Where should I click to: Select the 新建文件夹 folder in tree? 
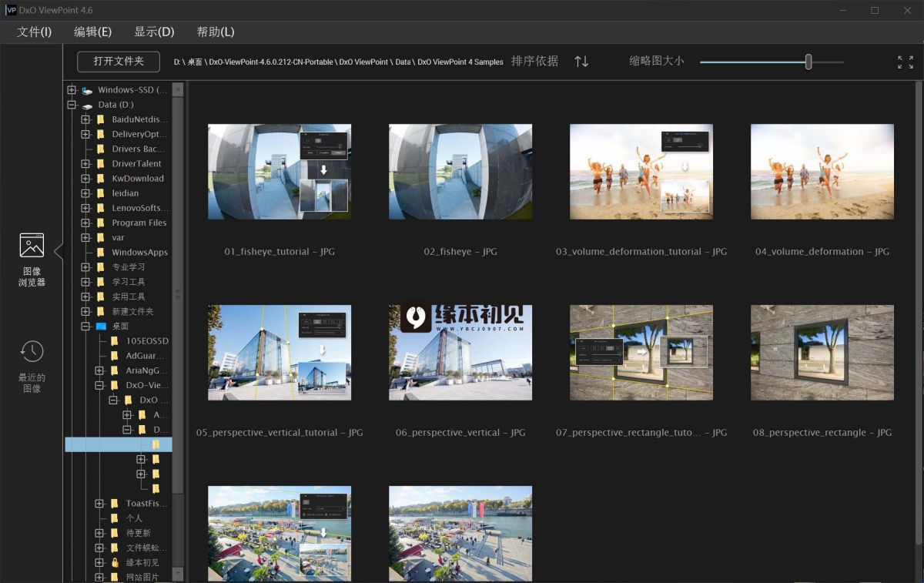point(132,311)
